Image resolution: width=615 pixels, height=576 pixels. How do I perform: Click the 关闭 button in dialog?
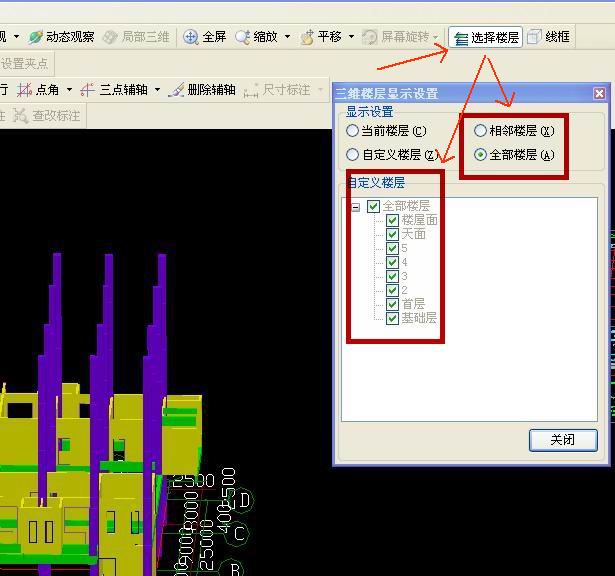coord(563,440)
